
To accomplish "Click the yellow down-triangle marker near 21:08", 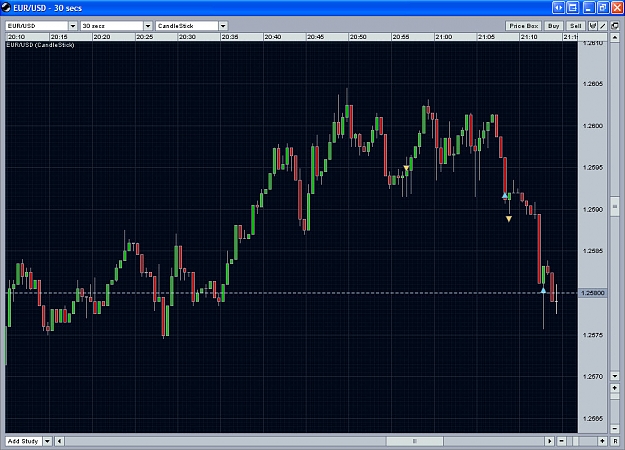I will pyautogui.click(x=509, y=219).
